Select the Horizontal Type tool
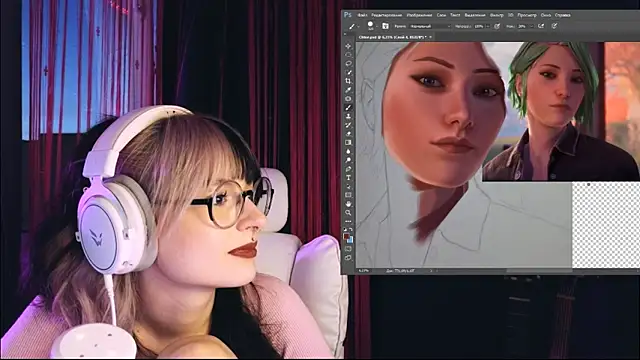The width and height of the screenshot is (640, 360). pos(348,178)
